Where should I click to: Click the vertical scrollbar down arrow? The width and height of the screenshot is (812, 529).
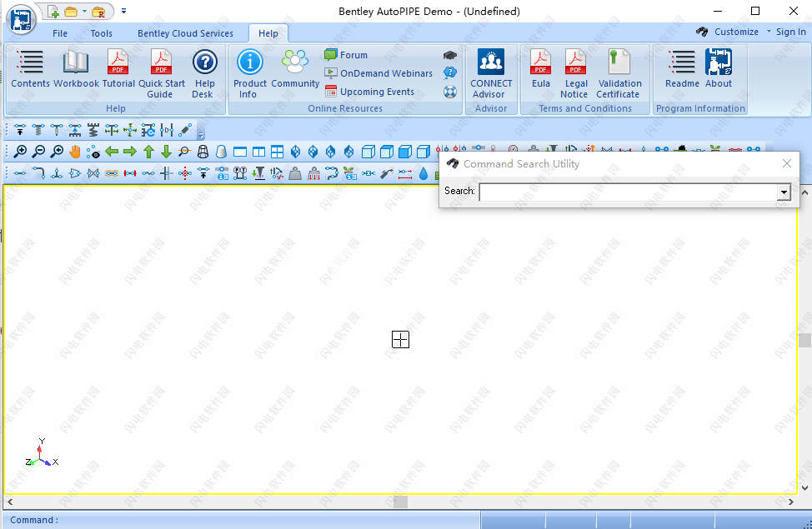[x=804, y=487]
